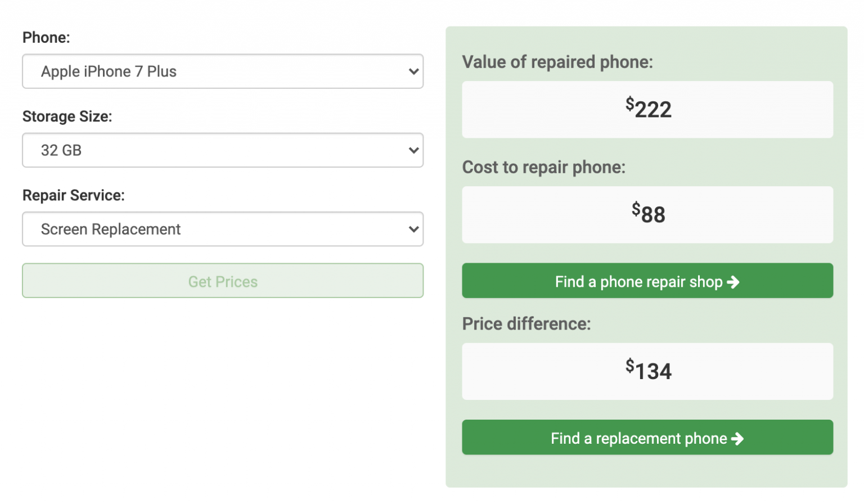This screenshot has width=864, height=504.
Task: Select the $88 repair cost box
Action: click(x=647, y=215)
